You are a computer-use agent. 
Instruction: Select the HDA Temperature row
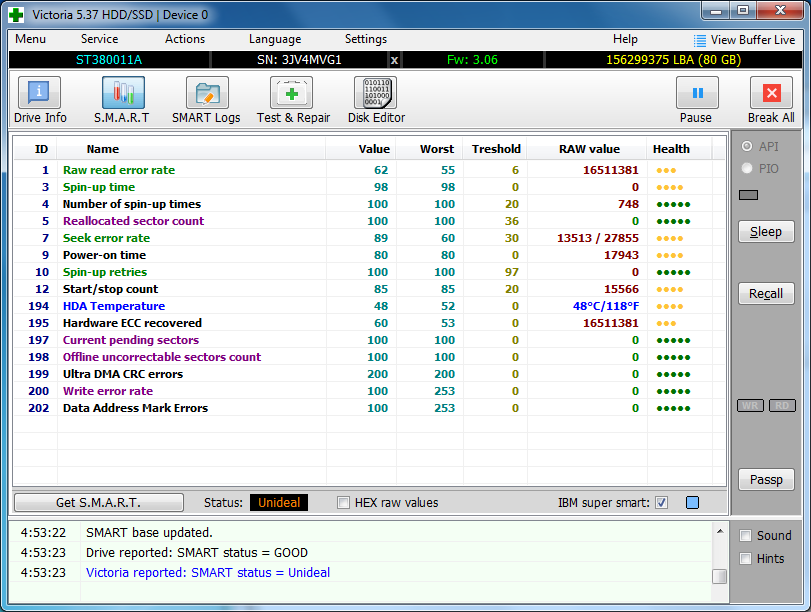369,306
